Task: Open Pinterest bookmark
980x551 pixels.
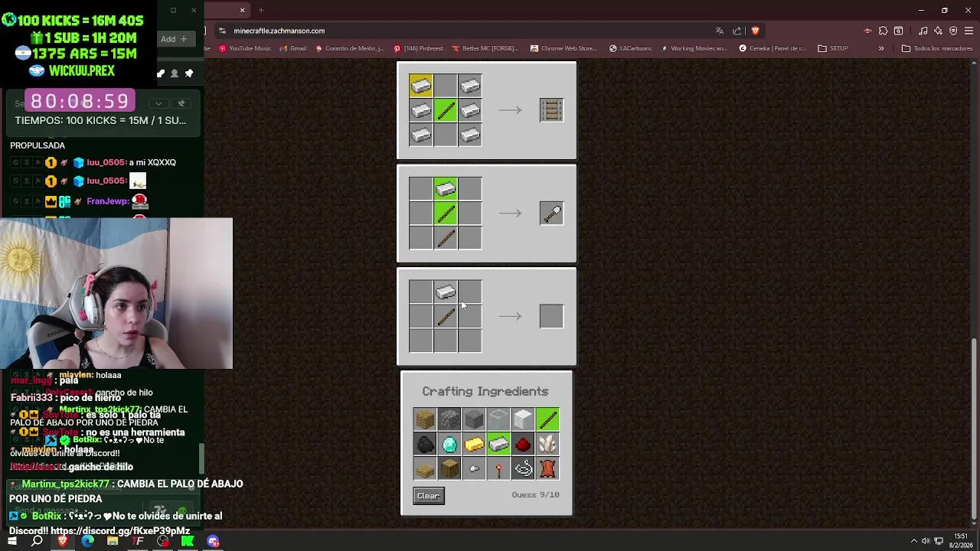Action: click(x=418, y=48)
